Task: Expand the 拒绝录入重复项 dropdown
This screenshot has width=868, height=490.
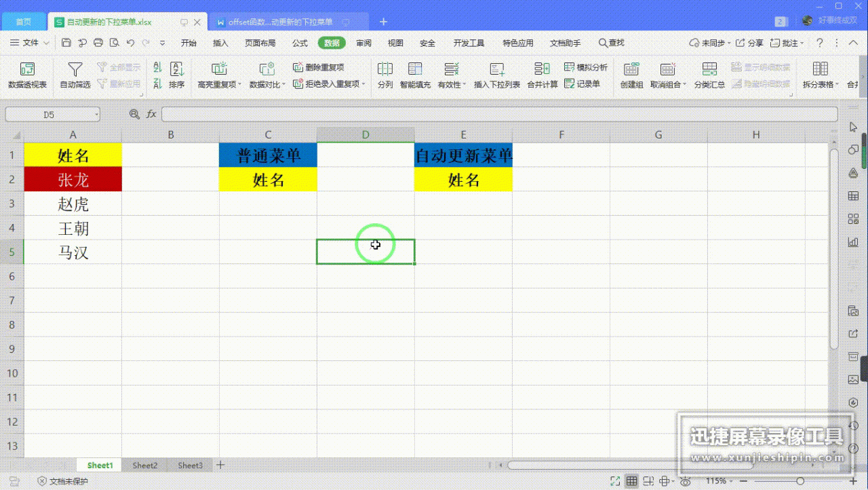Action: tap(363, 85)
